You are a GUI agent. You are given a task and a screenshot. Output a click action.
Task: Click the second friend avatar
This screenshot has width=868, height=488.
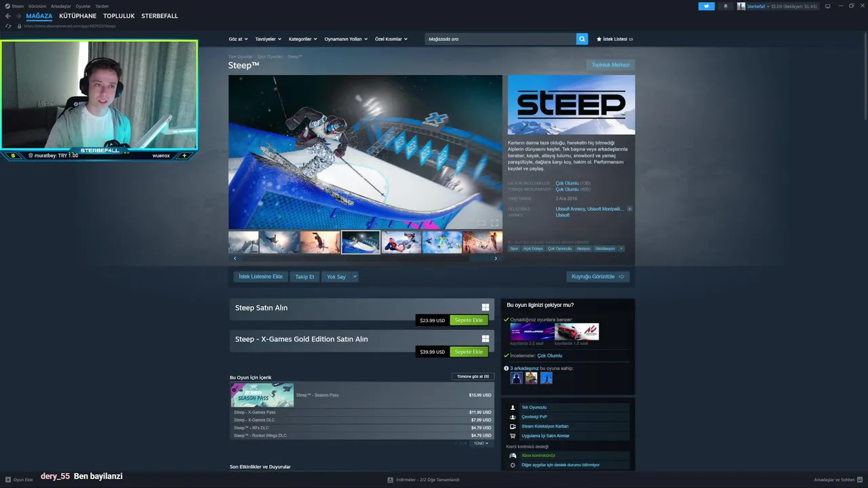pos(532,378)
